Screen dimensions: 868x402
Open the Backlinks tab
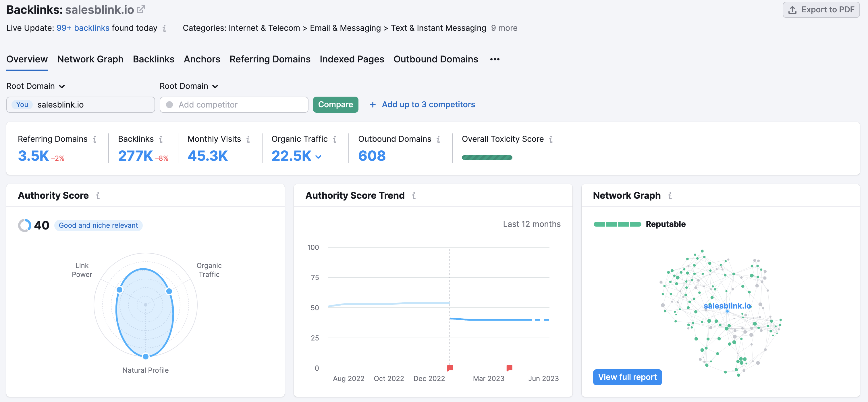pos(153,59)
